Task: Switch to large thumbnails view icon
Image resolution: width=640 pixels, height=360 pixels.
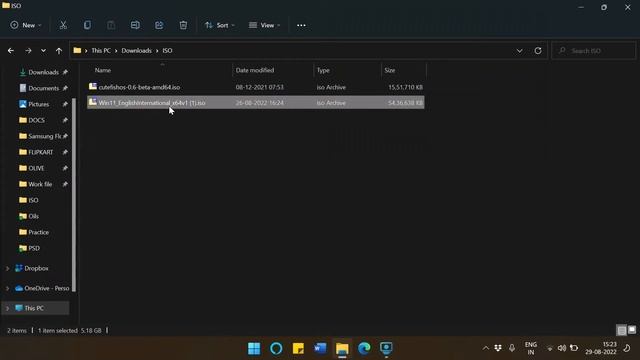Action: [631, 329]
